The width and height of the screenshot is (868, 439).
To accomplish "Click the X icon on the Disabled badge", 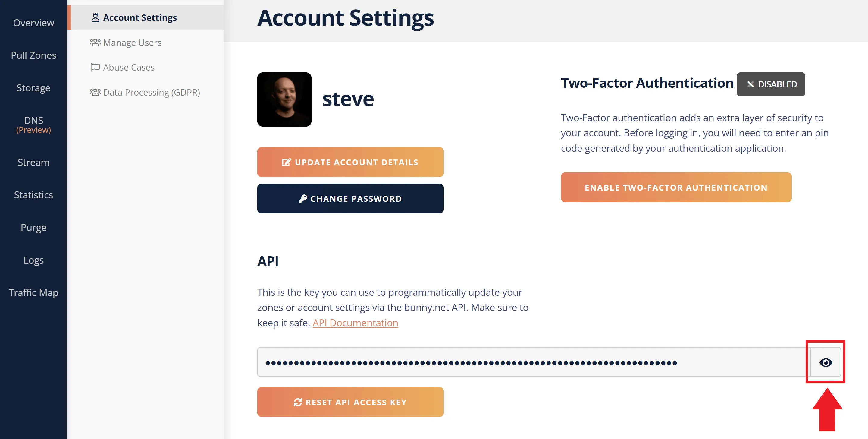I will coord(750,84).
